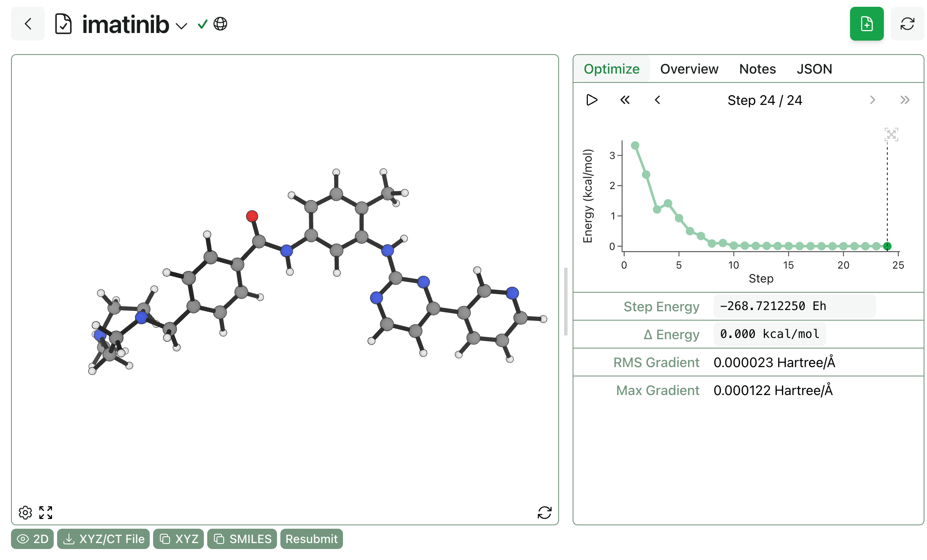The width and height of the screenshot is (927, 560).
Task: Expand the molecule viewer to fullscreen
Action: pyautogui.click(x=46, y=513)
